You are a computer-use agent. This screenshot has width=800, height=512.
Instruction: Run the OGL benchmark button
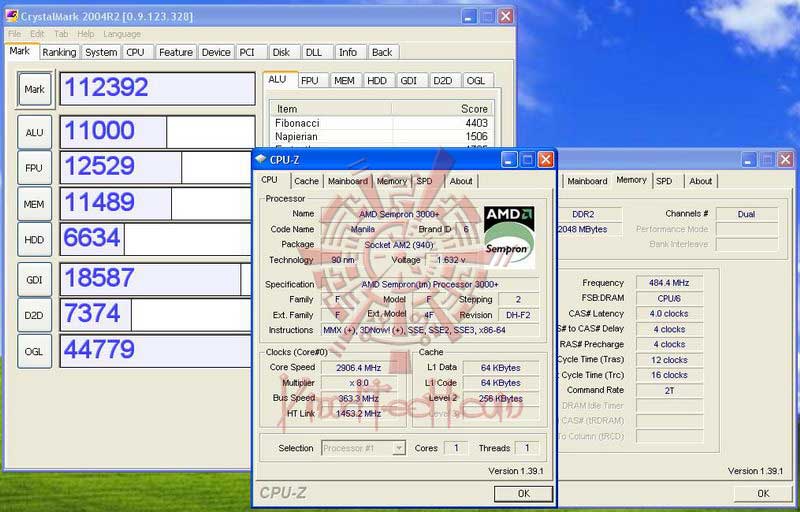(34, 351)
